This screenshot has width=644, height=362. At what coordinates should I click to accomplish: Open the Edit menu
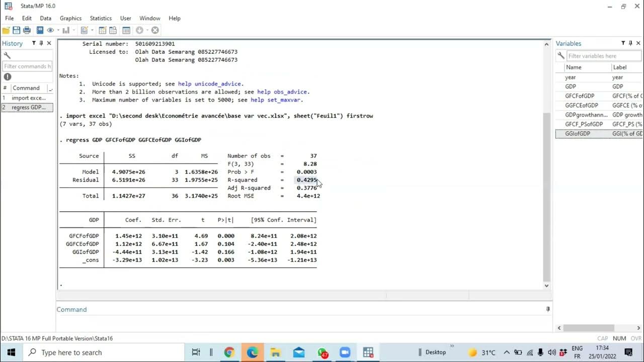(x=27, y=18)
